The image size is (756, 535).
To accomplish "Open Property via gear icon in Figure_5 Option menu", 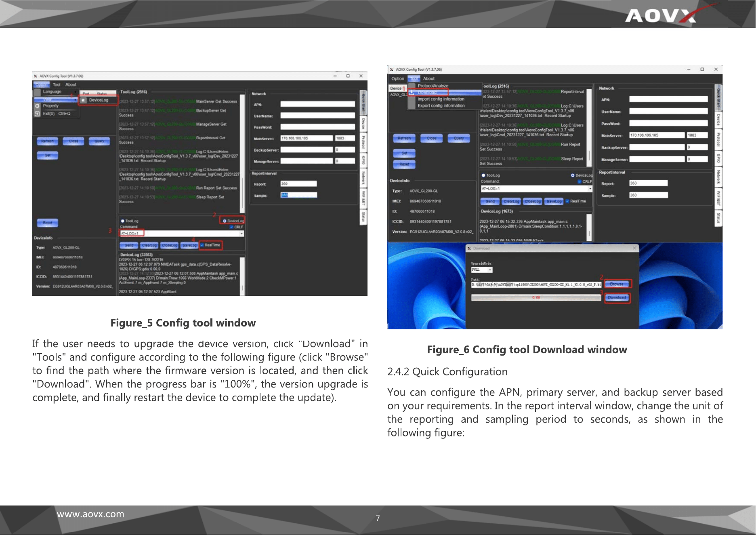I will click(37, 106).
